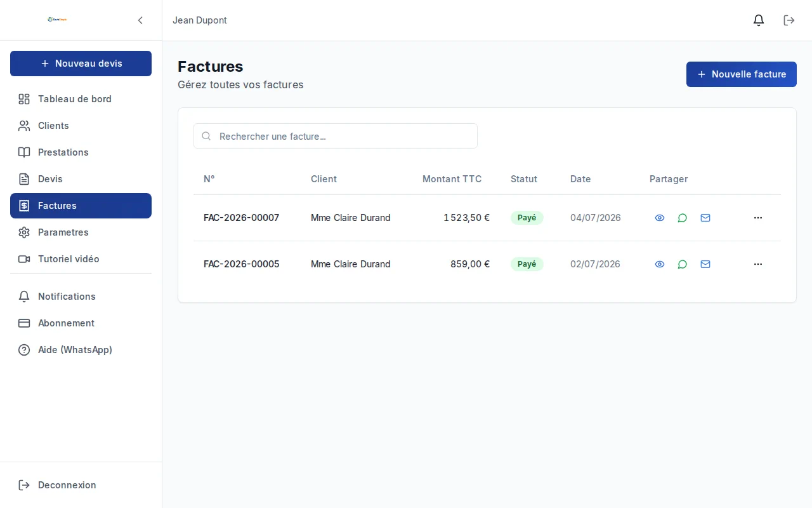Open more options for FAC-2026-00005

coord(758,264)
